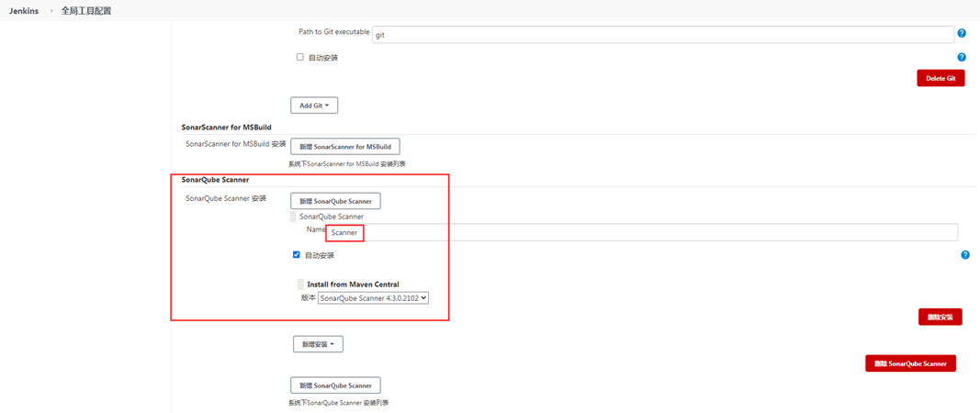The width and height of the screenshot is (980, 413).
Task: Grab the Install from Maven Central drag handle
Action: pyautogui.click(x=300, y=285)
